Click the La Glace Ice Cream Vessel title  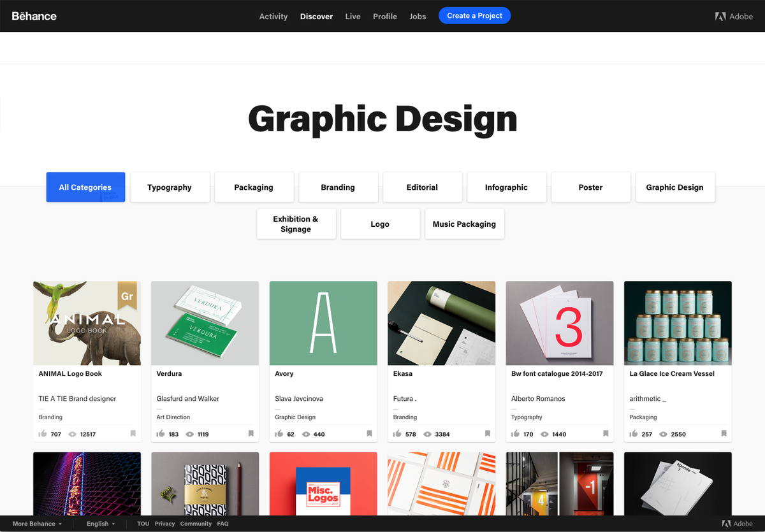tap(672, 374)
